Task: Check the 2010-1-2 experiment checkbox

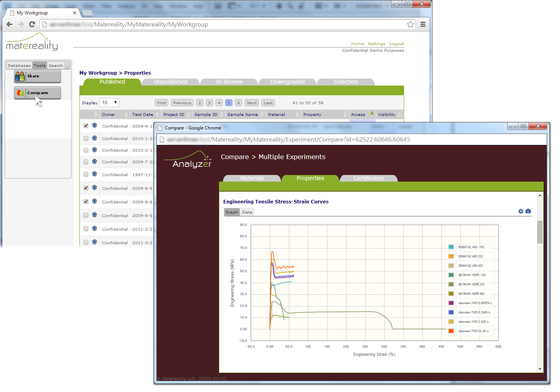Action: click(x=86, y=138)
